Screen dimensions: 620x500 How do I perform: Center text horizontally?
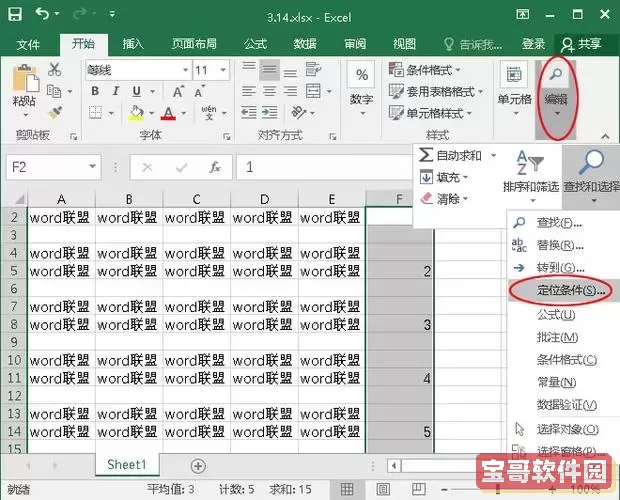(x=270, y=92)
